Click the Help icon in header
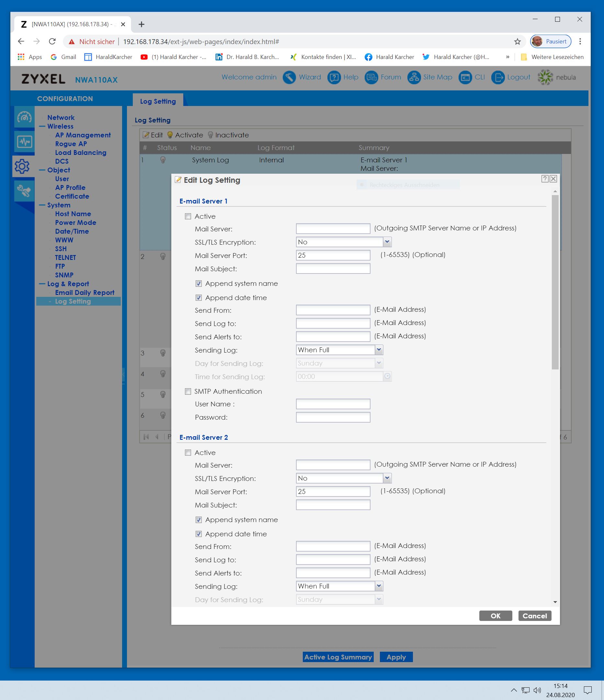The height and width of the screenshot is (700, 604). point(334,77)
